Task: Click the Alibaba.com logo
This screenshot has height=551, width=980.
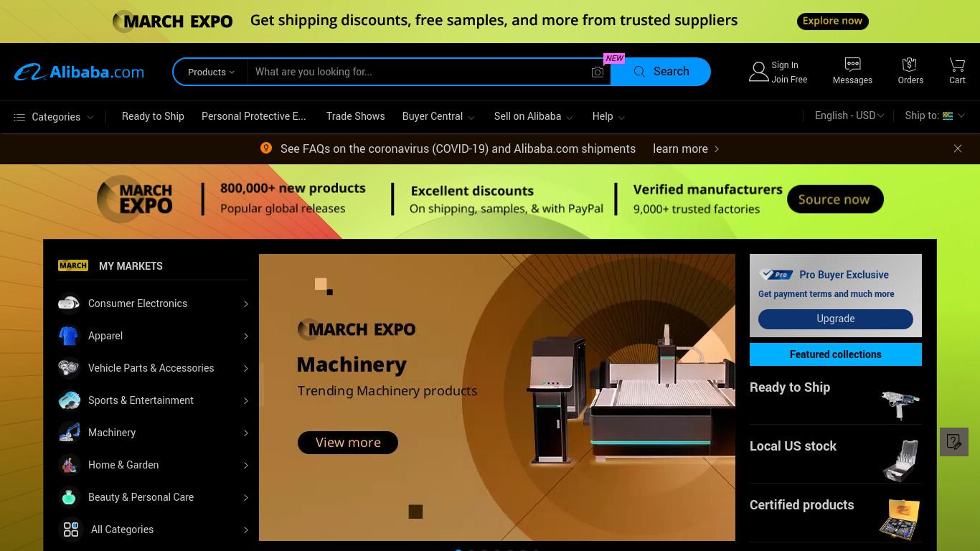Action: (79, 72)
